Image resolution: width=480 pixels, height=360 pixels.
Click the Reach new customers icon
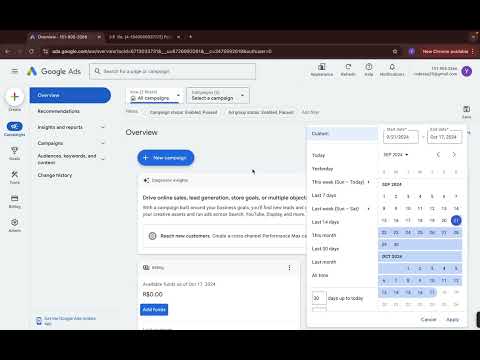pyautogui.click(x=152, y=236)
